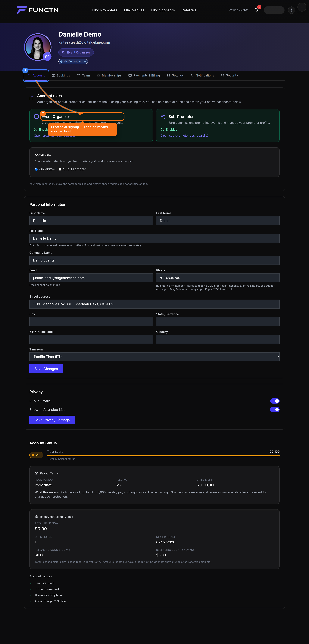Screen dimensions: 309x644
Task: Click the camera icon on profile photo
Action: point(47,57)
